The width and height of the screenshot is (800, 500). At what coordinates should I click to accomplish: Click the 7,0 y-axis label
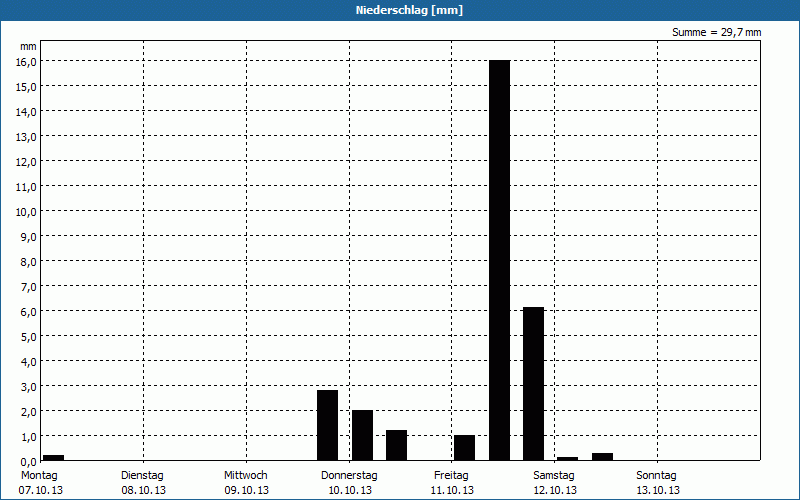[28, 287]
